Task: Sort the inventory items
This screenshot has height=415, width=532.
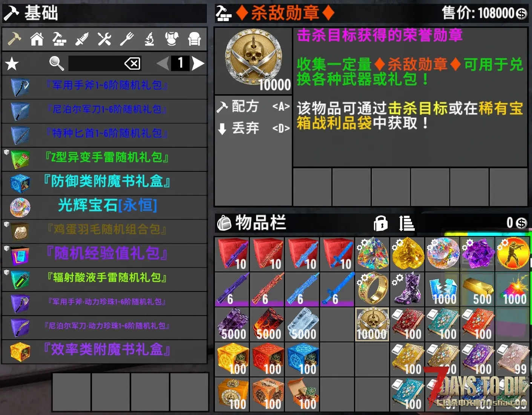Action: pyautogui.click(x=407, y=223)
